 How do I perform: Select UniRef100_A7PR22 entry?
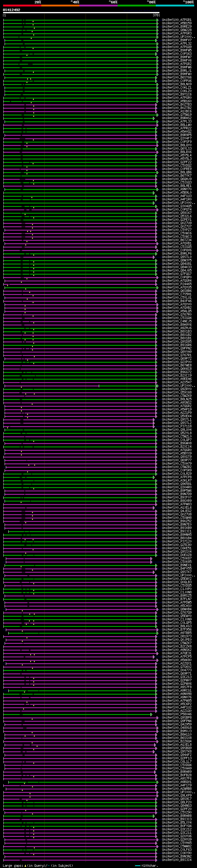(x=176, y=128)
